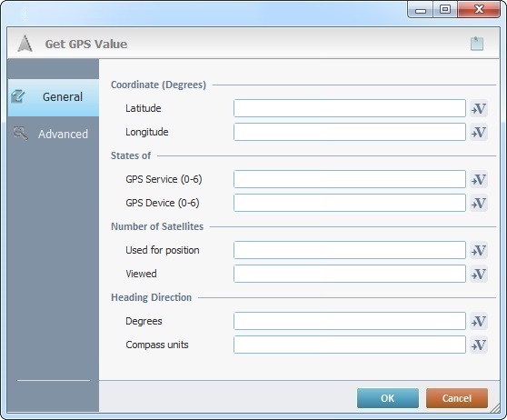
Task: Switch to the General tab
Action: (x=54, y=97)
